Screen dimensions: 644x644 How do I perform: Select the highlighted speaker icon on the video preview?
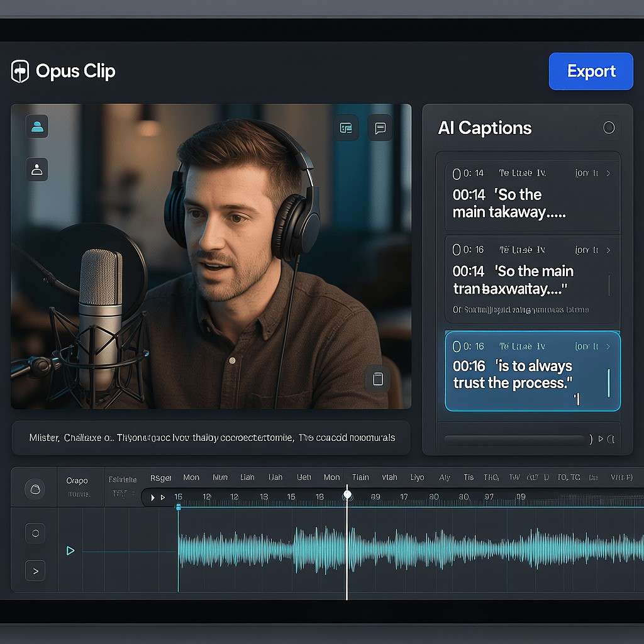coord(37,126)
